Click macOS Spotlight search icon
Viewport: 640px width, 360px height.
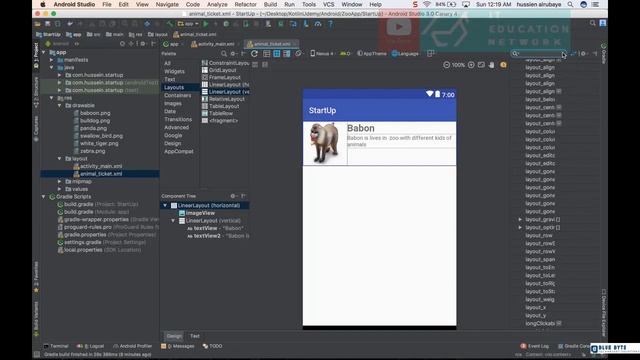click(x=570, y=4)
